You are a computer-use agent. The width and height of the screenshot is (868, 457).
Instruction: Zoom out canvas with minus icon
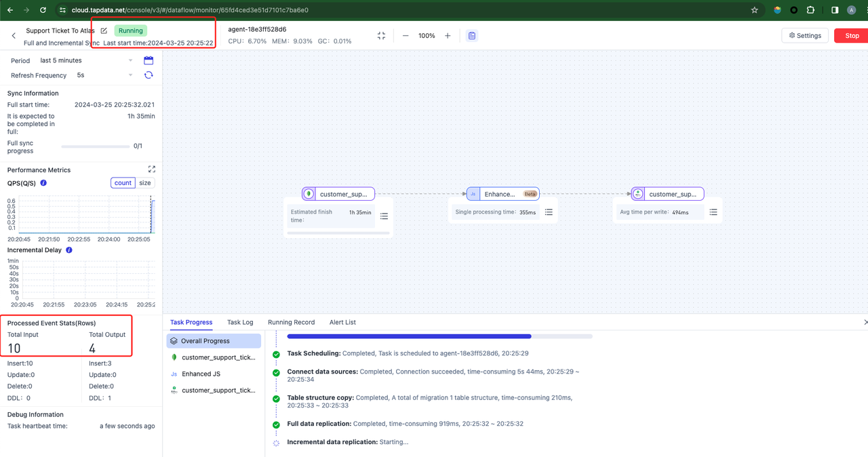pyautogui.click(x=406, y=35)
